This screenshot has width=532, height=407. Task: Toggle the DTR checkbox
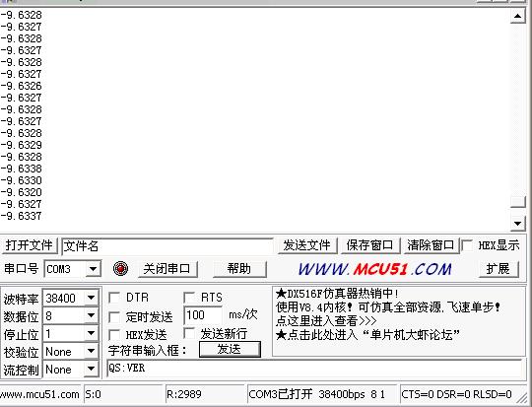[114, 298]
